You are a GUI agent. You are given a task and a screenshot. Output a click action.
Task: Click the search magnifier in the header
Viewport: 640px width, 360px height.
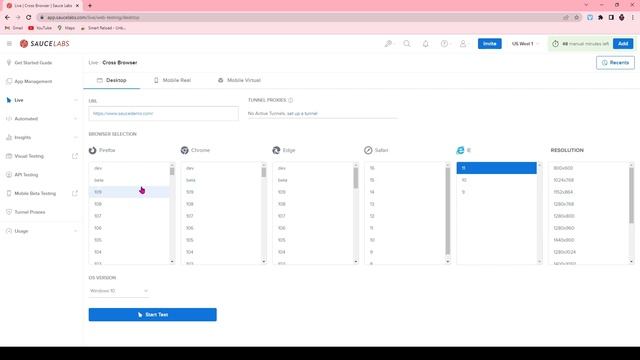pos(407,43)
